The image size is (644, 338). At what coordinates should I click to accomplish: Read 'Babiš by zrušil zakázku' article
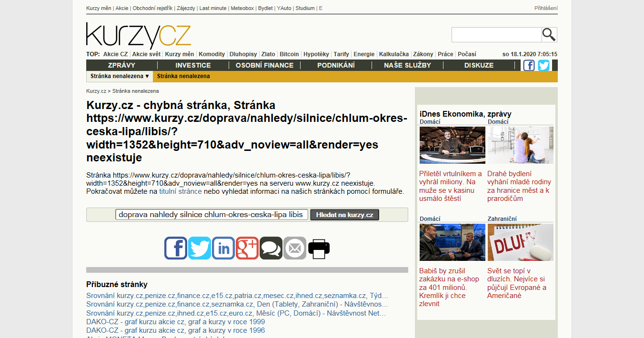(x=450, y=288)
